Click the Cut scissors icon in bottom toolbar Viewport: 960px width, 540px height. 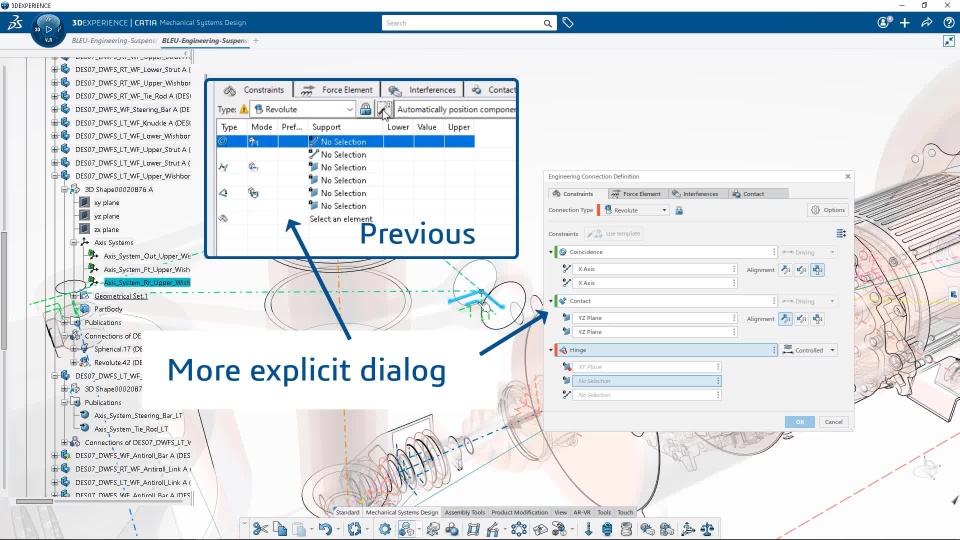pyautogui.click(x=260, y=529)
